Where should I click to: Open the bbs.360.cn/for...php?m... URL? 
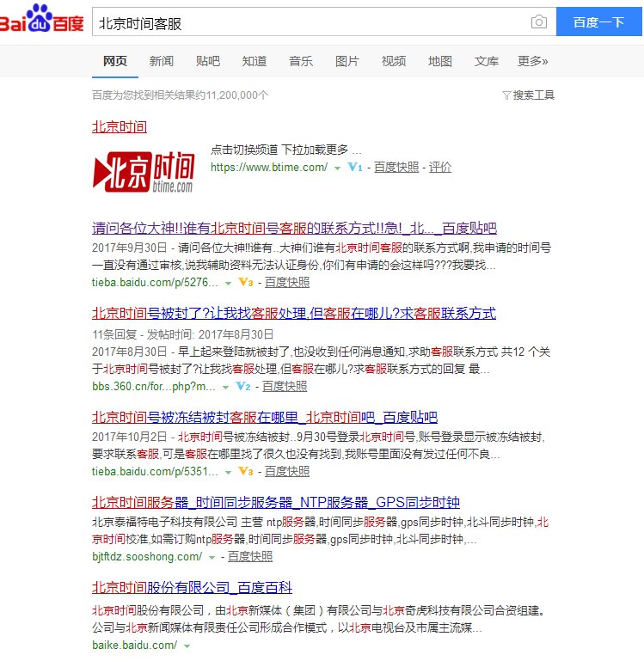[x=154, y=386]
